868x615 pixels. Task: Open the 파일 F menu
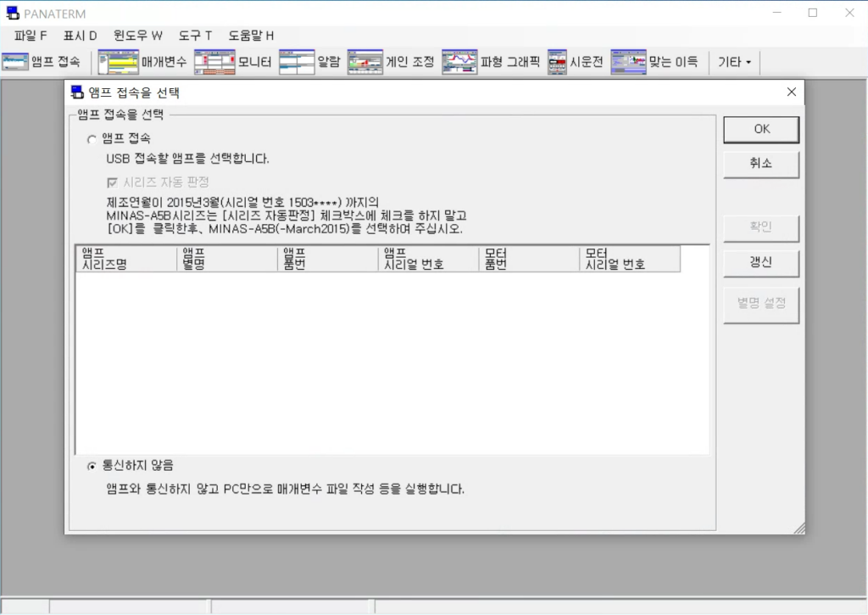click(31, 36)
